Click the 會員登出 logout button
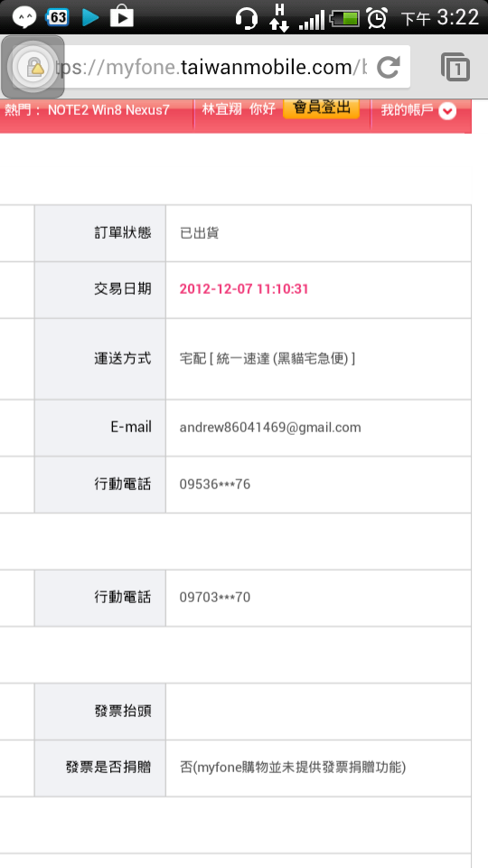 321,108
